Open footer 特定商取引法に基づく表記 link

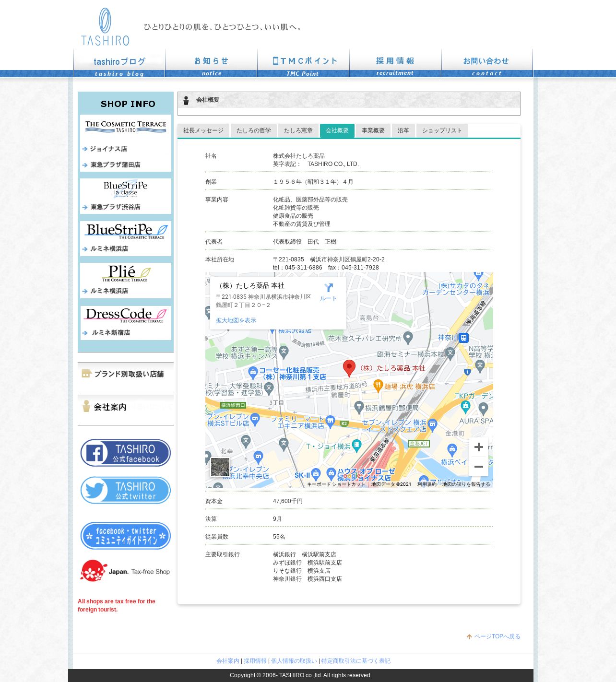(355, 661)
